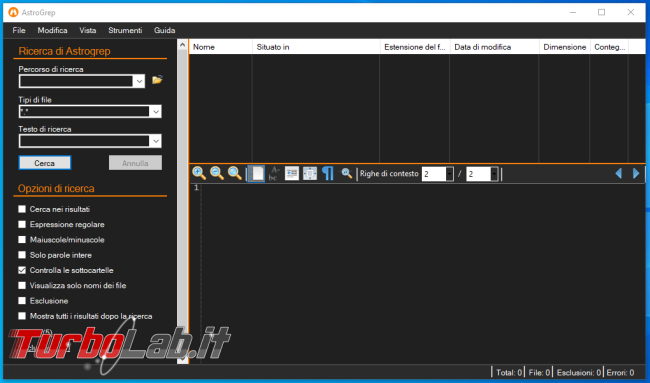
Task: Click the Annulla button
Action: 135,163
